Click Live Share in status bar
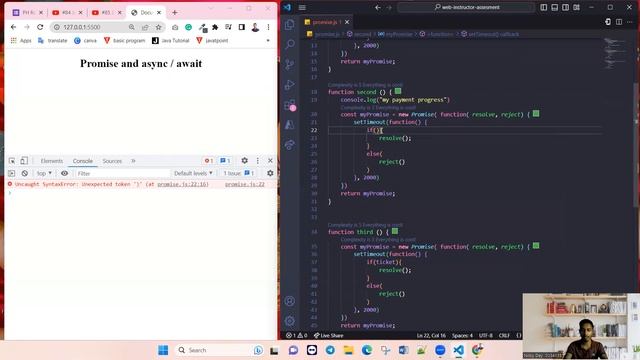The height and width of the screenshot is (360, 640). point(329,336)
